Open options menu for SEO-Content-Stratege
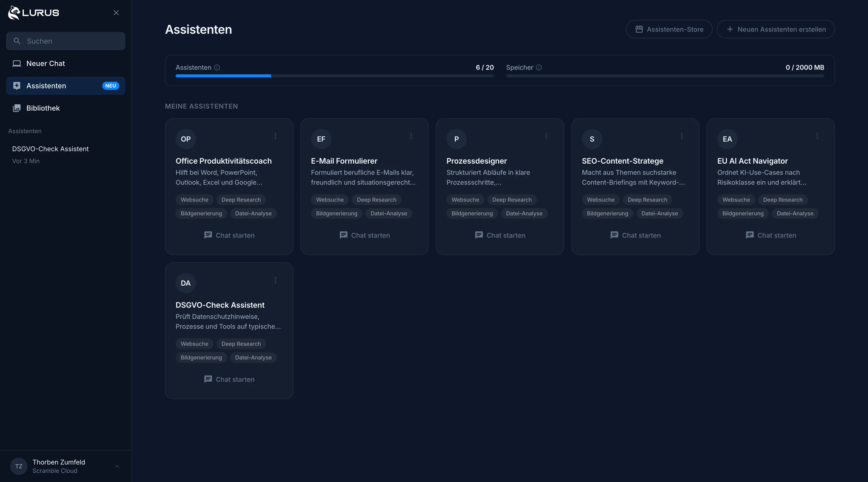 coord(682,136)
